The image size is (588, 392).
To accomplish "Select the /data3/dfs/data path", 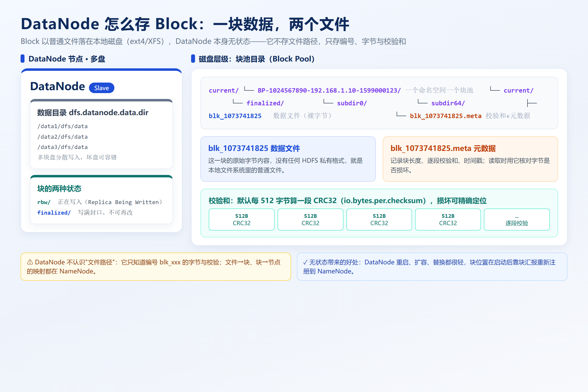I will pyautogui.click(x=62, y=147).
